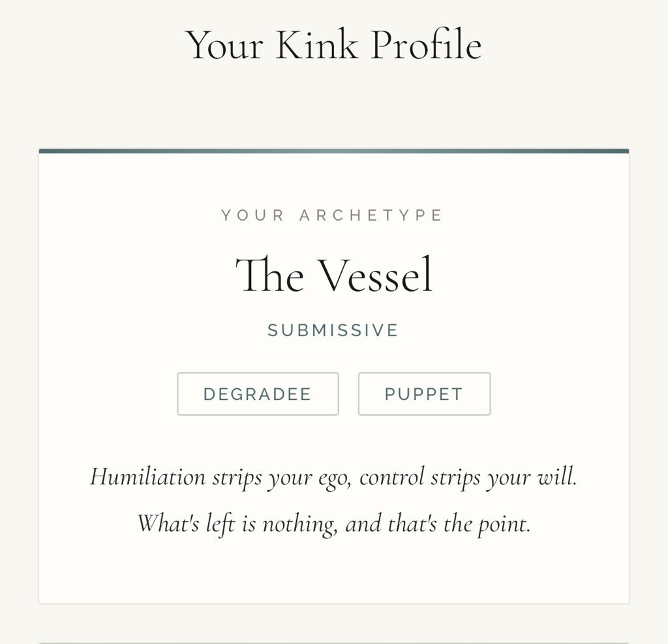
Task: Click the word "Vessel" in the archetype title
Action: 375,275
